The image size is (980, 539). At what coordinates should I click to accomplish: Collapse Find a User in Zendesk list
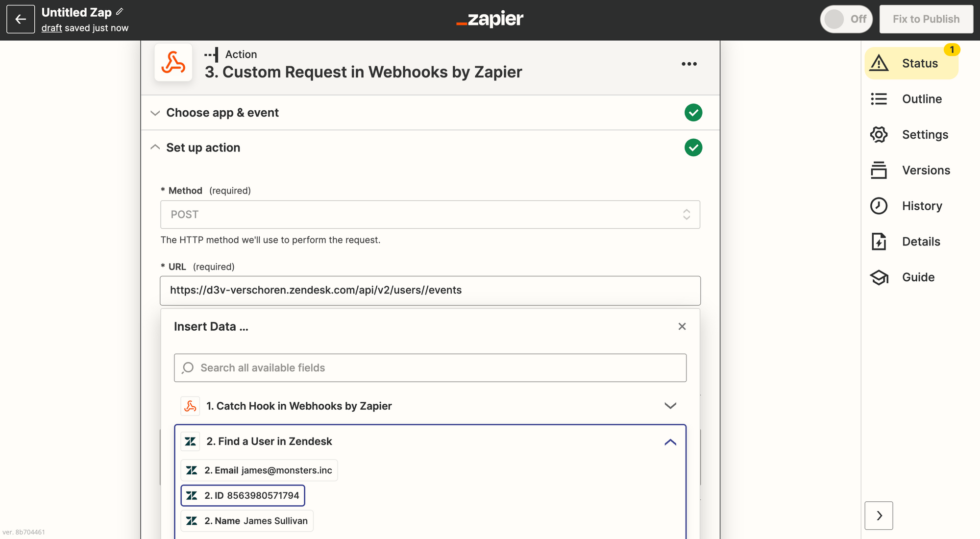click(x=670, y=442)
